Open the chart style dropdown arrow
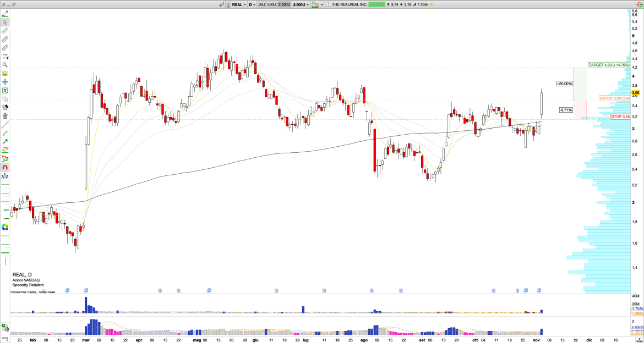The height and width of the screenshot is (343, 644). [x=321, y=4]
